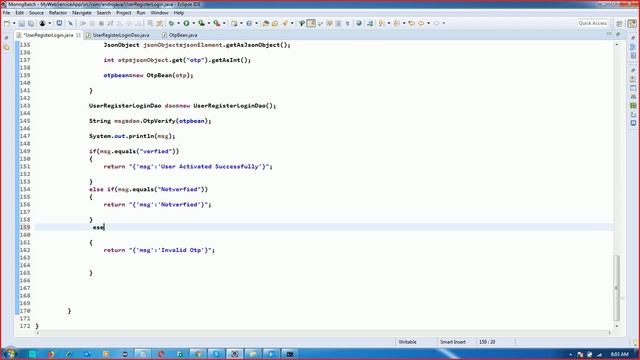640x360 pixels.
Task: Click the Save toolbar icon
Action: pos(22,24)
